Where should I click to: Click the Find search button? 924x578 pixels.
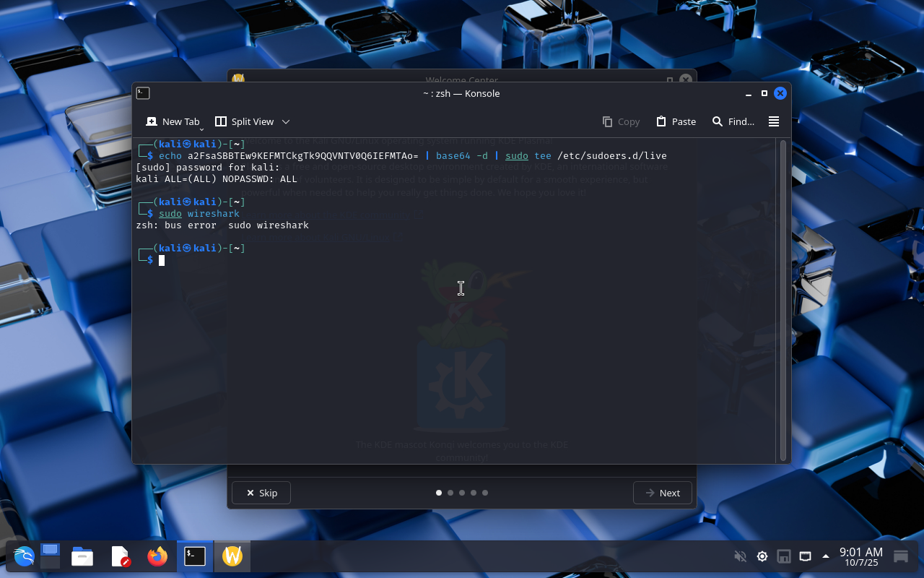pyautogui.click(x=733, y=121)
